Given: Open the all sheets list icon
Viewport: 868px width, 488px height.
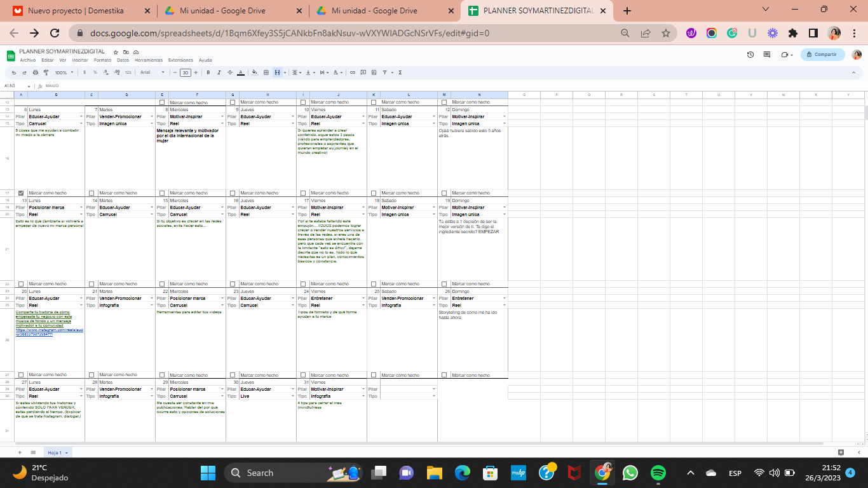Looking at the screenshot, I should tap(33, 452).
